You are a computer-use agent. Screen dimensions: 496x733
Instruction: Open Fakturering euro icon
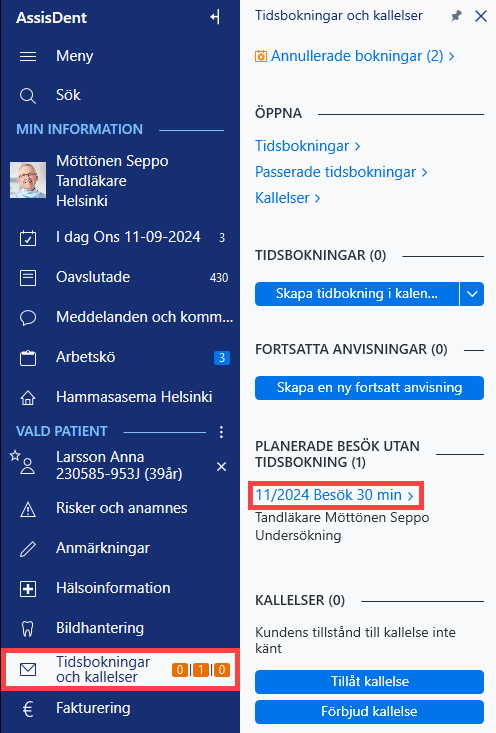[x=28, y=709]
